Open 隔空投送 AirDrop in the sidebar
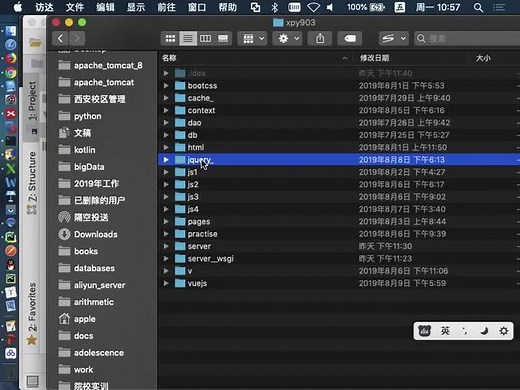This screenshot has height=390, width=520. 83,217
